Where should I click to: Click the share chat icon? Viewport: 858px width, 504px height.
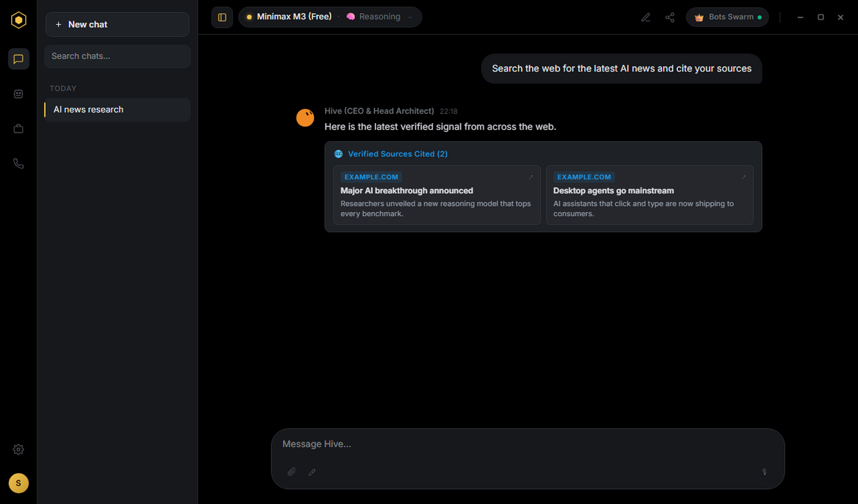pyautogui.click(x=670, y=17)
